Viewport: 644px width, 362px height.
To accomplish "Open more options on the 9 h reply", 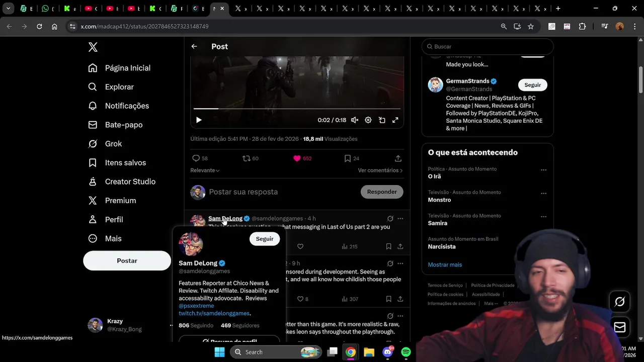I will coord(400,263).
